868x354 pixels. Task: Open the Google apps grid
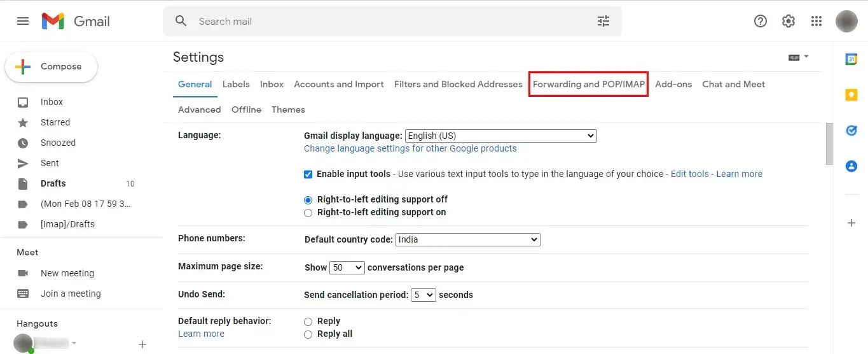(816, 21)
